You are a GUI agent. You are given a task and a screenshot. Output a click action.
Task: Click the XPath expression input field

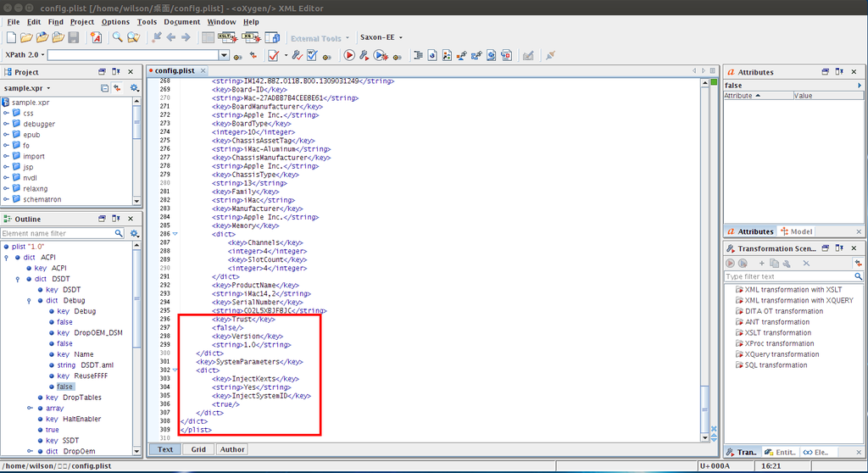(x=133, y=55)
